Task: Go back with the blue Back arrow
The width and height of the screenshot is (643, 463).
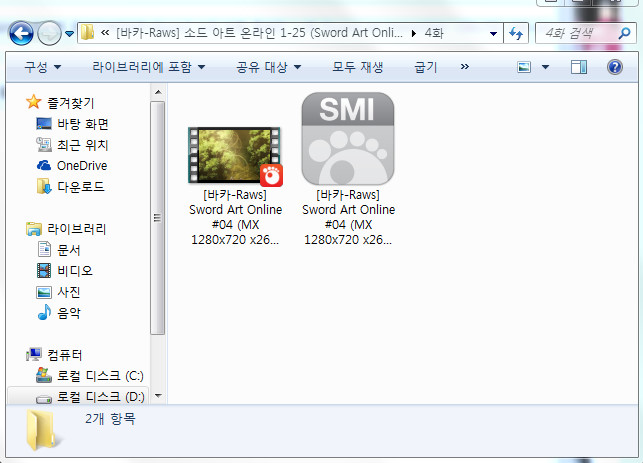Action: click(x=21, y=33)
